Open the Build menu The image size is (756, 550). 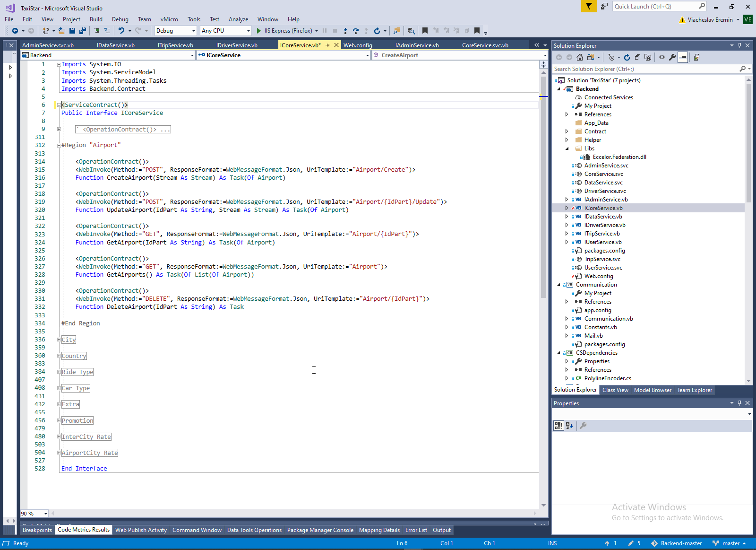tap(96, 19)
